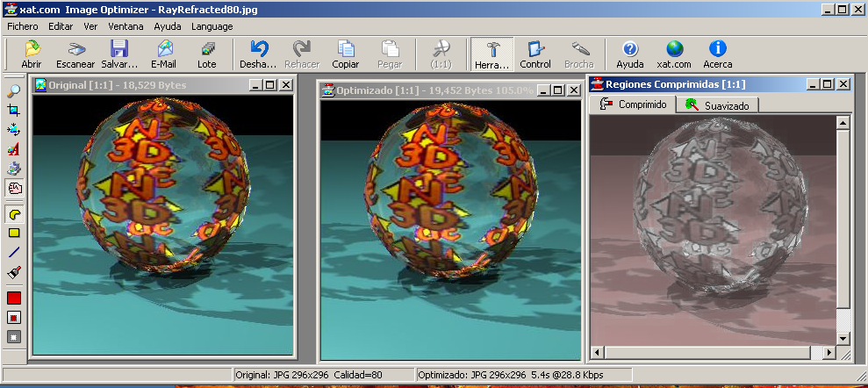The width and height of the screenshot is (868, 388).
Task: Select the crop tool in sidebar
Action: (14, 110)
